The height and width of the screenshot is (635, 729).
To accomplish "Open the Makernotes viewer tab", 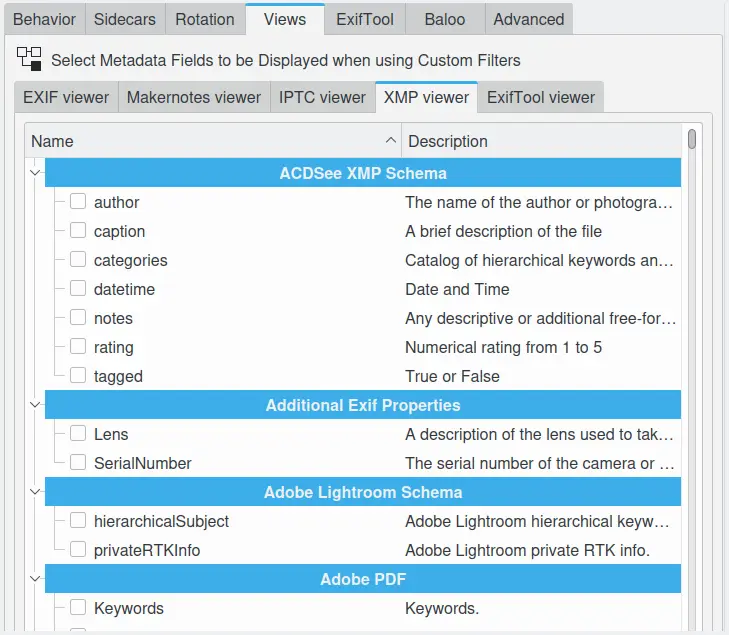I will [x=194, y=97].
